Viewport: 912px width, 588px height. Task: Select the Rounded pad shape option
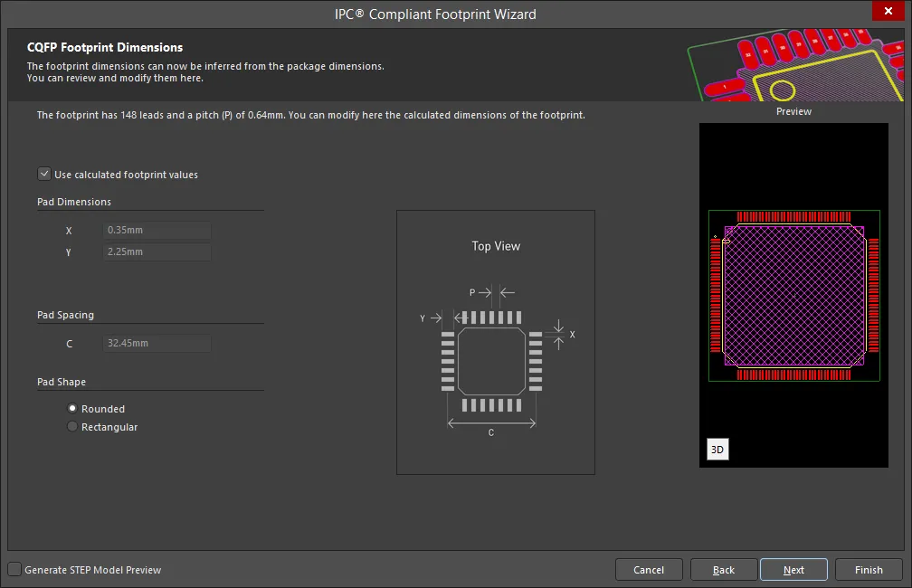point(72,408)
